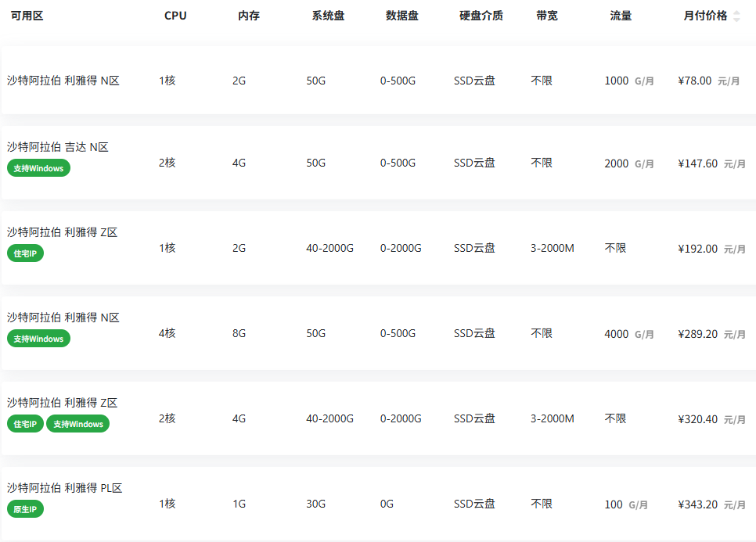Open the 沙特阿拉伯 利雅得 PL区 plan name
The width and height of the screenshot is (756, 542).
click(x=65, y=488)
